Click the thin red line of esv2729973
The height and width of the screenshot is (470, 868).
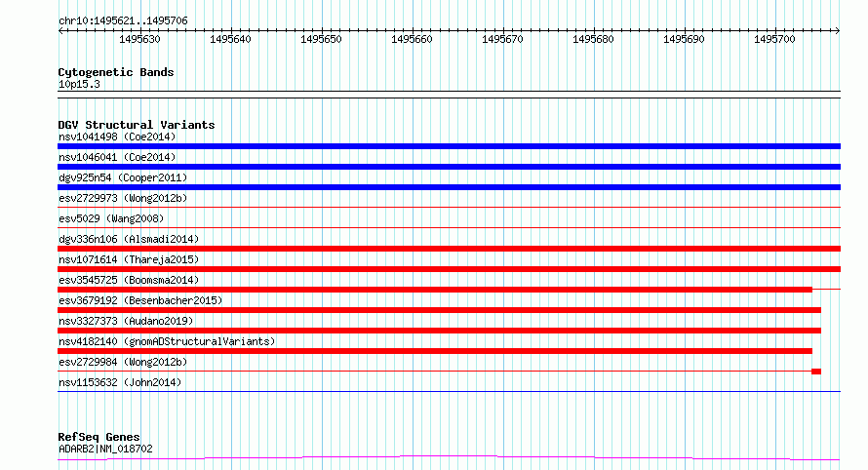[x=449, y=208]
